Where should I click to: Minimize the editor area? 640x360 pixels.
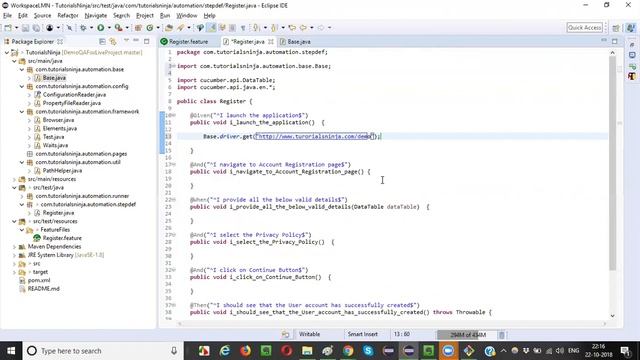pyautogui.click(x=604, y=41)
